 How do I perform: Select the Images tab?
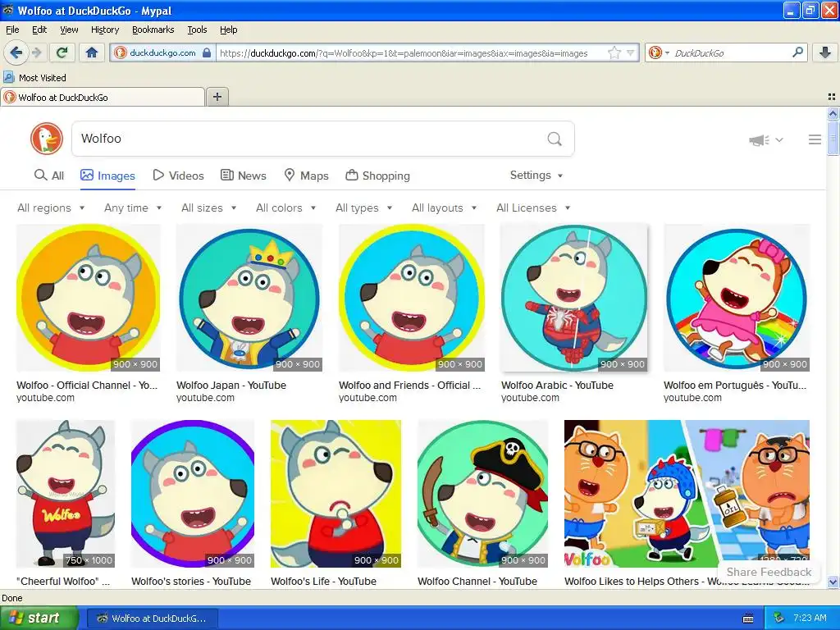pos(107,176)
